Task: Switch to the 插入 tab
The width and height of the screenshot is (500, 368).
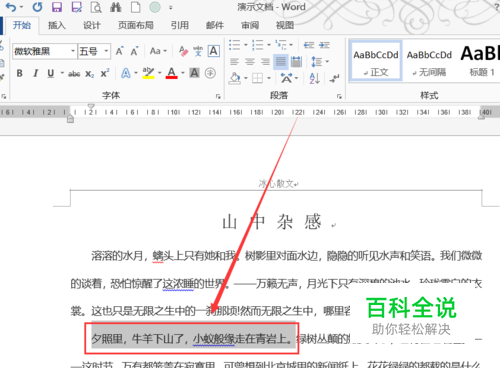Action: coord(57,25)
